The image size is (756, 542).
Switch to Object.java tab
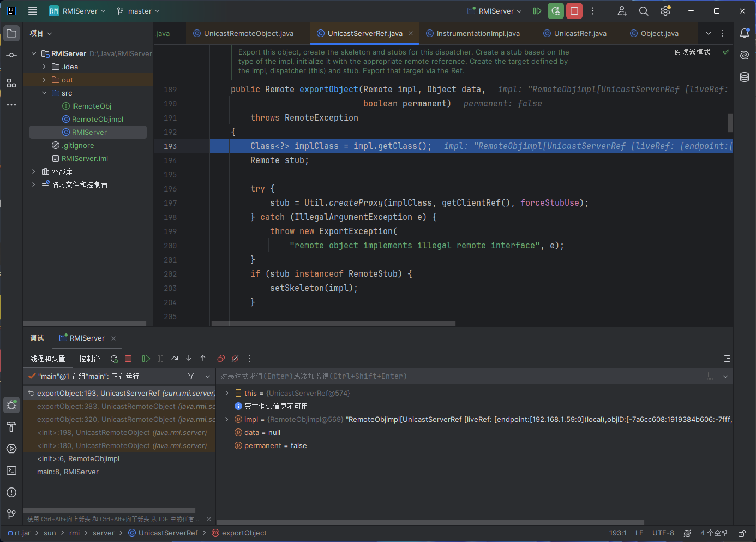point(655,33)
